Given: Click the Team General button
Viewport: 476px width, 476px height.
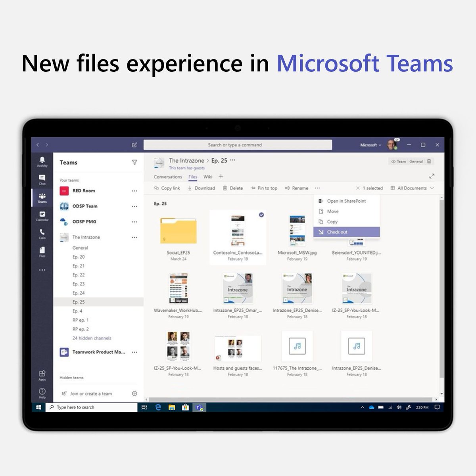Looking at the screenshot, I should coord(411,161).
